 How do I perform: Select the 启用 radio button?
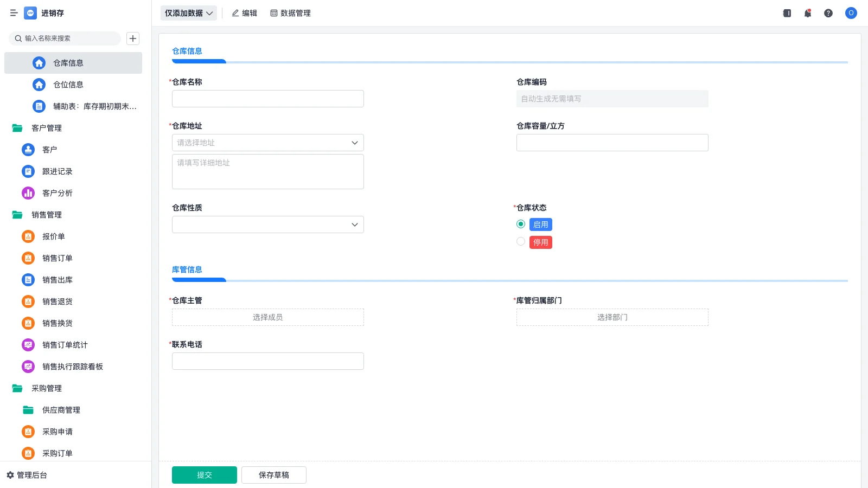521,224
